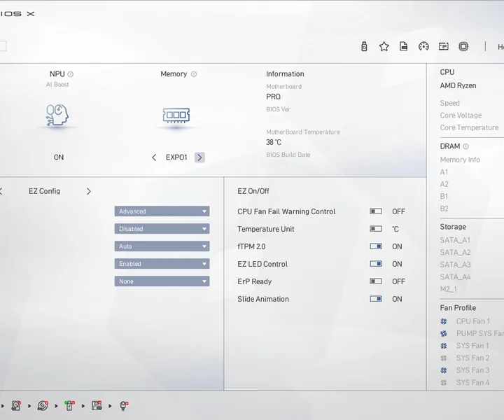Click the EZ Config section title
This screenshot has width=504, height=420.
tap(44, 191)
